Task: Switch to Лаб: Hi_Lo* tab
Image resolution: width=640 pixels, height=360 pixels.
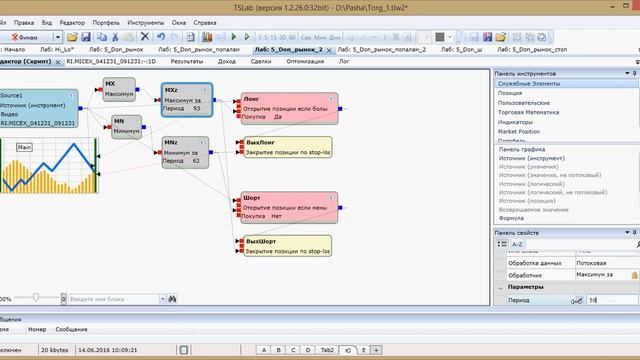Action: (57, 49)
